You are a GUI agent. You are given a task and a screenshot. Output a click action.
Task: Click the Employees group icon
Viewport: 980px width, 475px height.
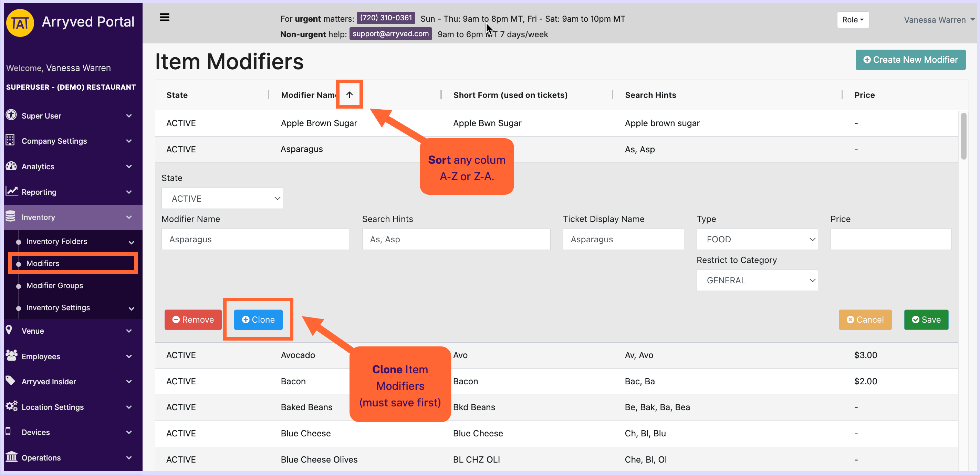pyautogui.click(x=11, y=355)
